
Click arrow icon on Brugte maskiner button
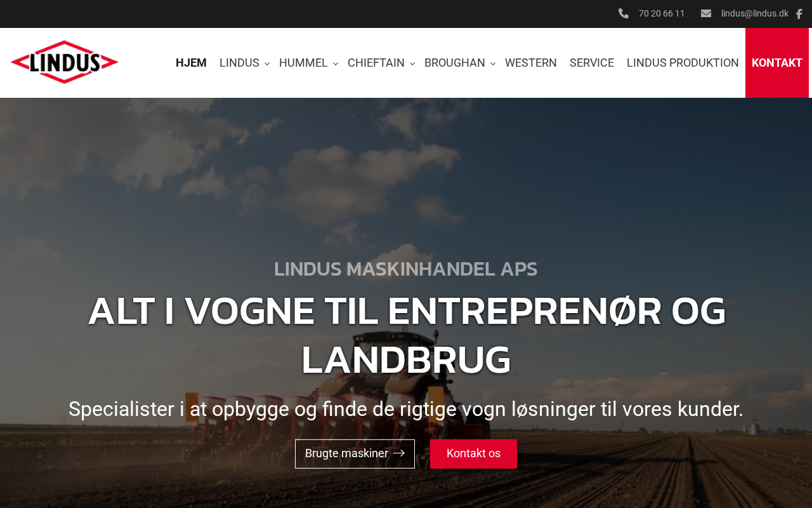399,453
